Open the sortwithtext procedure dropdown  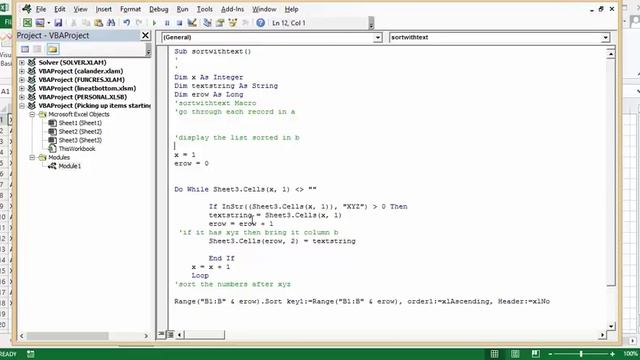coord(605,38)
